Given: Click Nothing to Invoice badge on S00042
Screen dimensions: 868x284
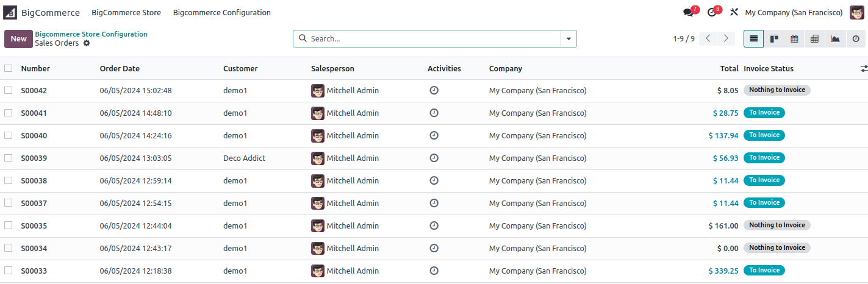Looking at the screenshot, I should [777, 90].
